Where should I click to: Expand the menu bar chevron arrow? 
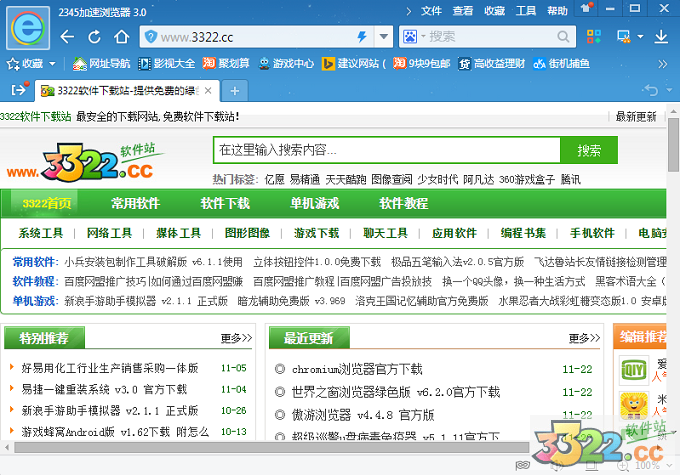409,11
